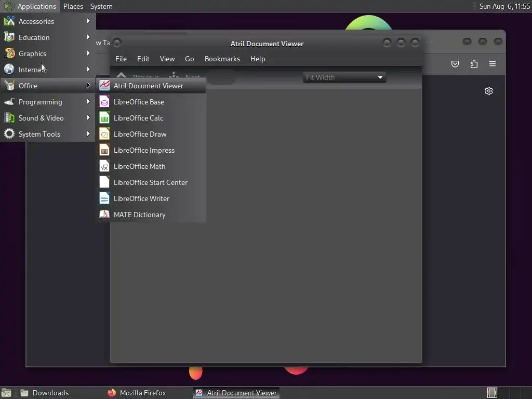The width and height of the screenshot is (532, 399).
Task: Click the Atril window title bar text
Action: (x=267, y=44)
